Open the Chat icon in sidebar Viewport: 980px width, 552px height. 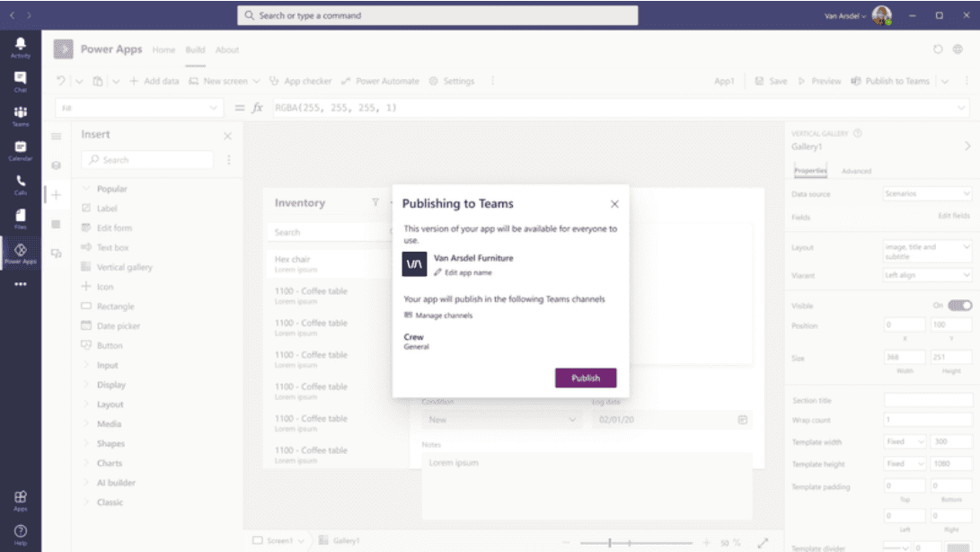pyautogui.click(x=20, y=82)
